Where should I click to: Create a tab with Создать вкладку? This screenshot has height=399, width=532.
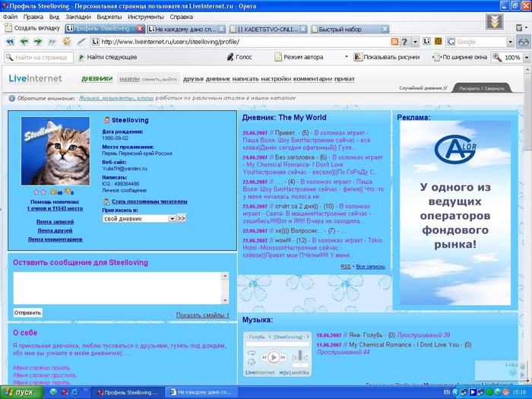pyautogui.click(x=32, y=28)
